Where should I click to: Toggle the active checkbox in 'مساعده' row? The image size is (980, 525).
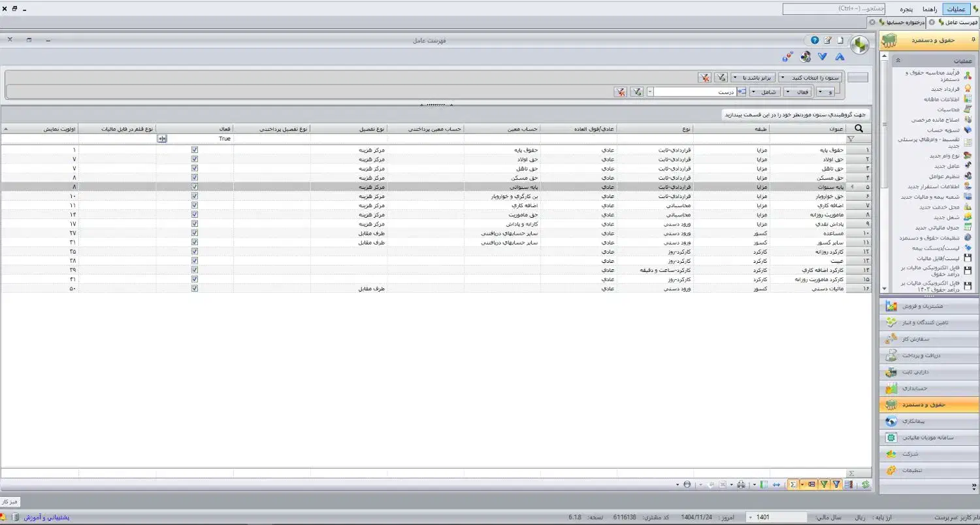[x=194, y=233]
